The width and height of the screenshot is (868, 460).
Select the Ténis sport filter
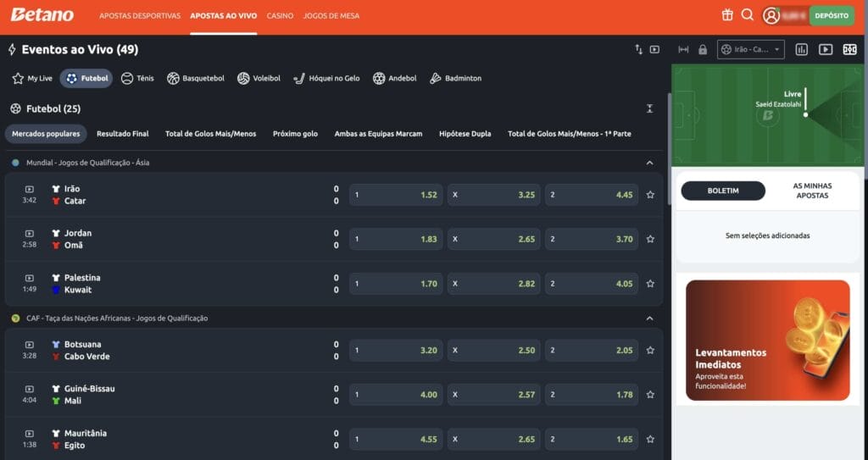pos(137,78)
